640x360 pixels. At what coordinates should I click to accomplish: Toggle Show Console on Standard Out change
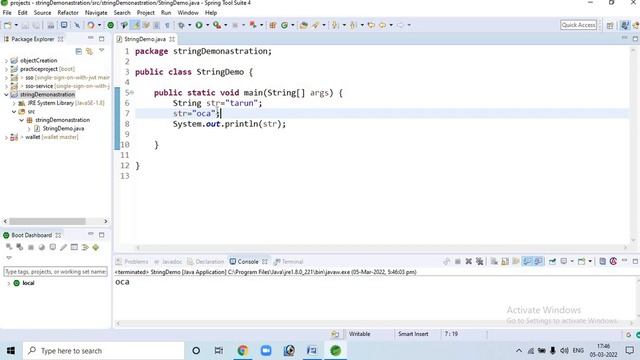click(527, 261)
